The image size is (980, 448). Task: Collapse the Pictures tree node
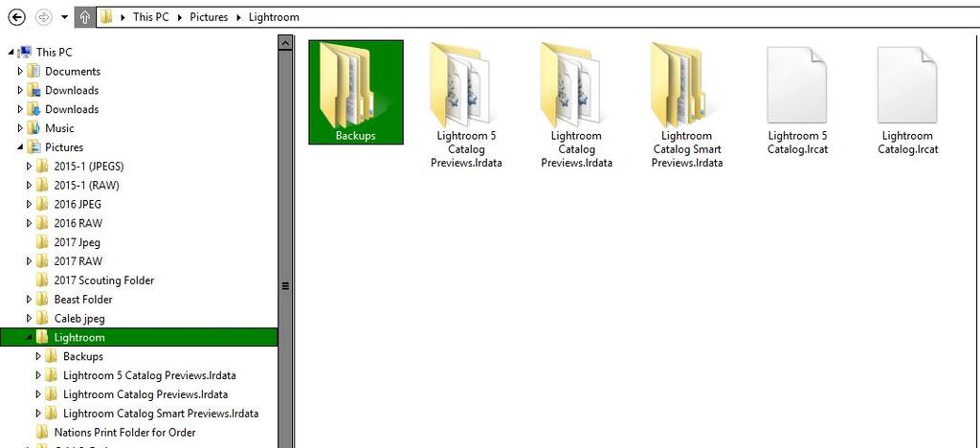point(20,147)
